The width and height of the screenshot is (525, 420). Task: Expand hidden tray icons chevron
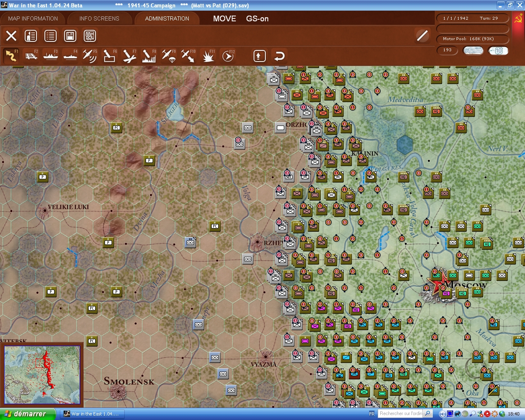pyautogui.click(x=442, y=414)
